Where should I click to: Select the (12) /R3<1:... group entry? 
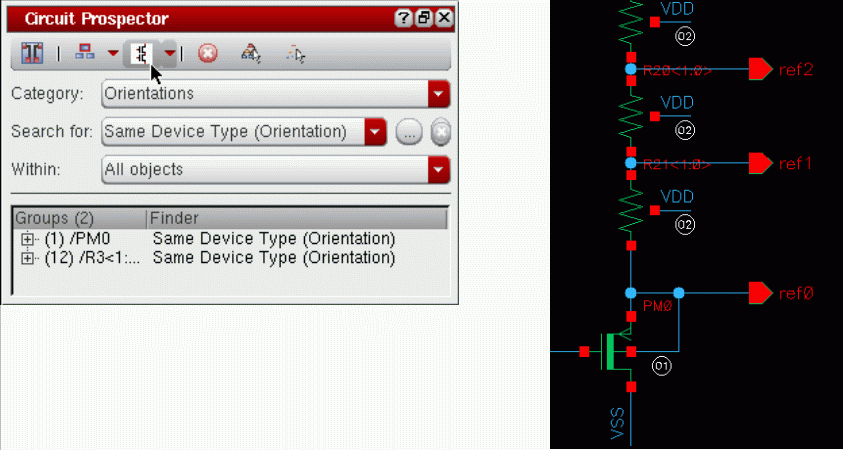[x=92, y=259]
